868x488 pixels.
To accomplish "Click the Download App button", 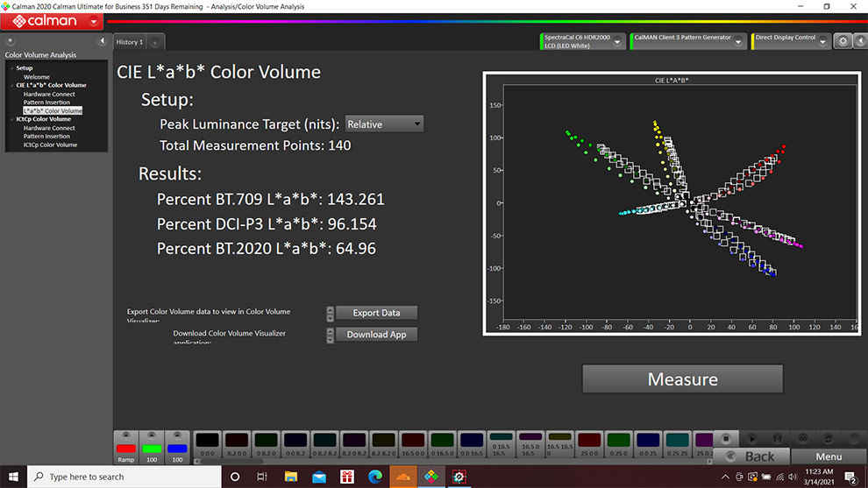I will (x=376, y=335).
